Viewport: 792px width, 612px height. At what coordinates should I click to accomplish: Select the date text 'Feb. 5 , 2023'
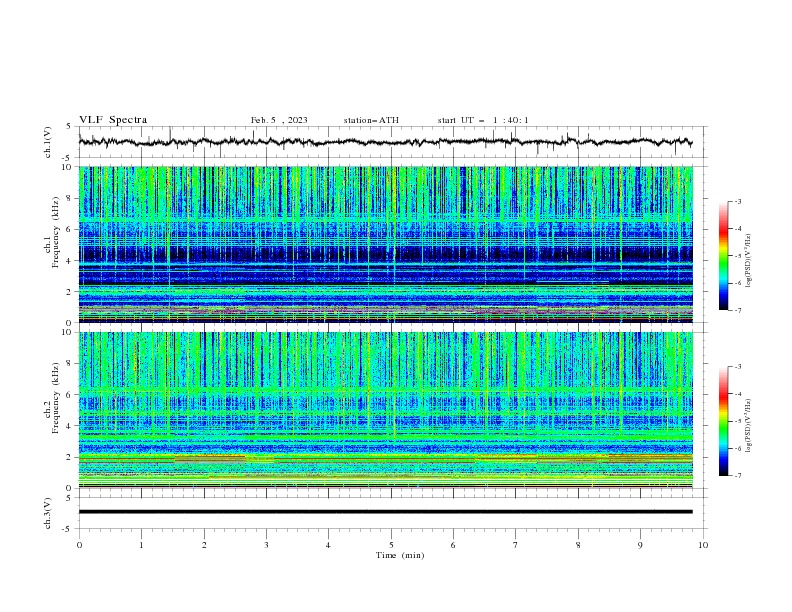click(279, 120)
